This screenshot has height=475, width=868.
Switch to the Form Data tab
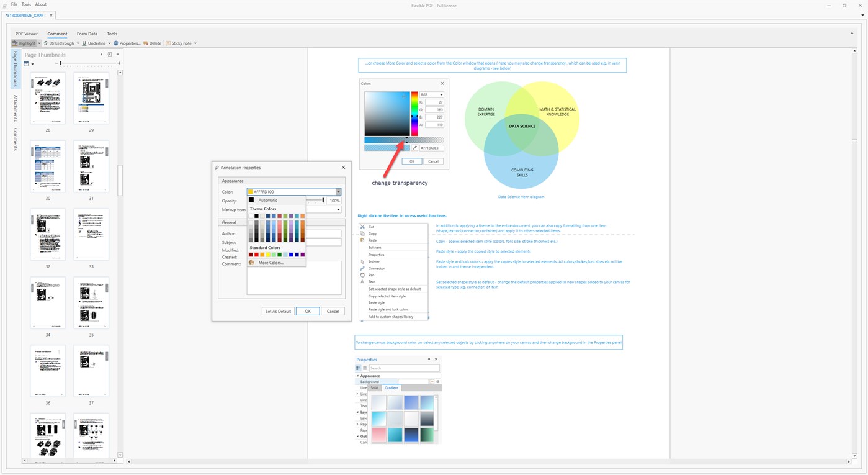(87, 34)
